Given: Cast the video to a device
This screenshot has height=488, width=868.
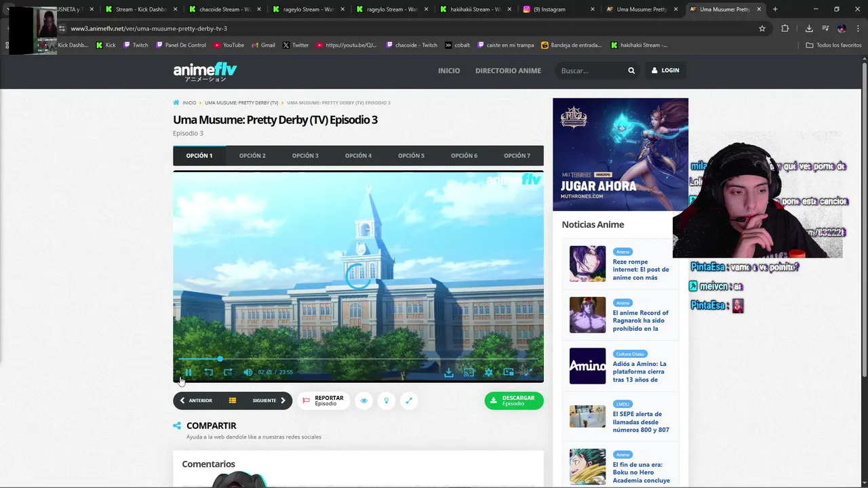Looking at the screenshot, I should [469, 372].
